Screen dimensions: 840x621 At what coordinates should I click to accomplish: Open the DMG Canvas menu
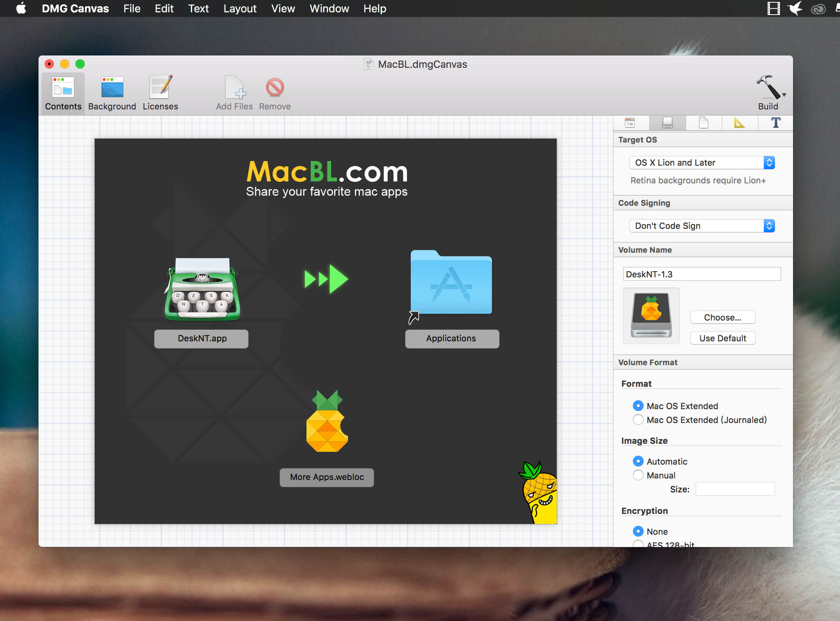click(x=75, y=8)
